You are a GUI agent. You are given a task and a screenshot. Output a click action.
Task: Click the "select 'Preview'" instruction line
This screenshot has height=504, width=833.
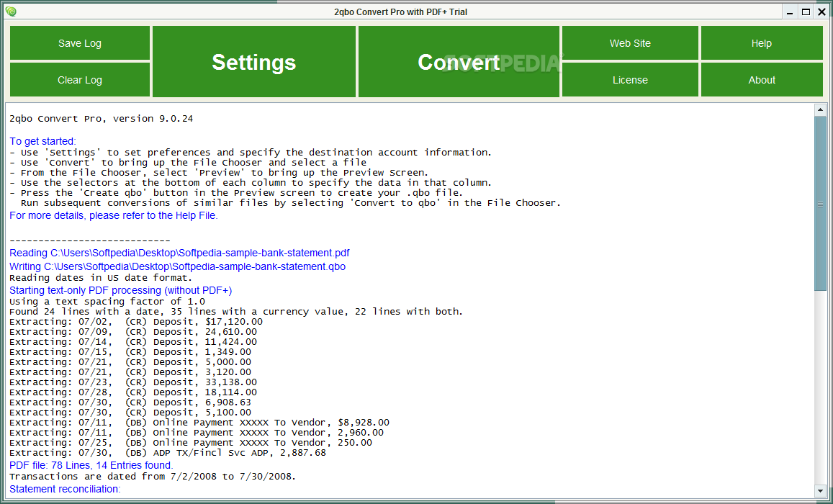[x=219, y=173]
